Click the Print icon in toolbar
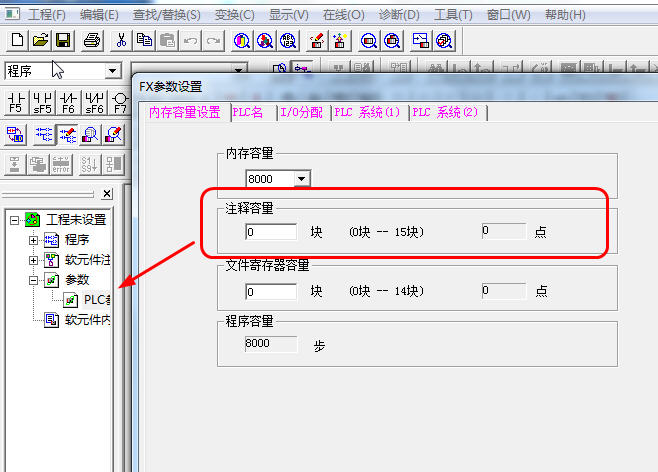 [x=92, y=40]
